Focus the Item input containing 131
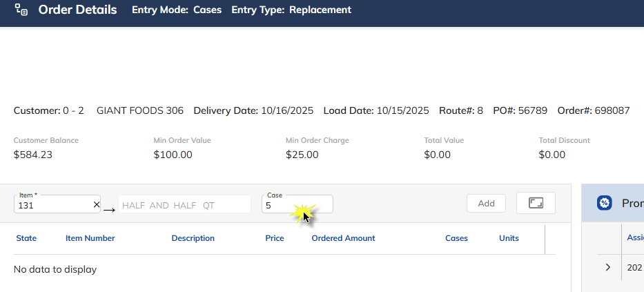The width and height of the screenshot is (644, 292). point(57,204)
